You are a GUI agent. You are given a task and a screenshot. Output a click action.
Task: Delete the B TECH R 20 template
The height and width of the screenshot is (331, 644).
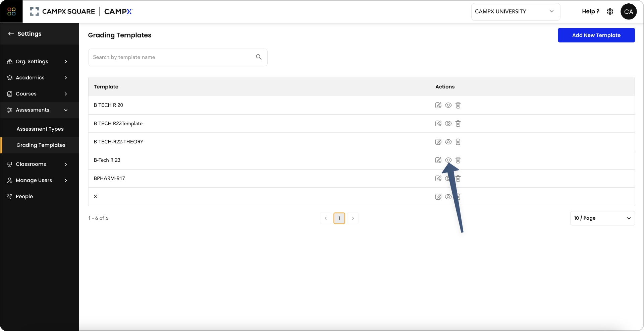458,105
